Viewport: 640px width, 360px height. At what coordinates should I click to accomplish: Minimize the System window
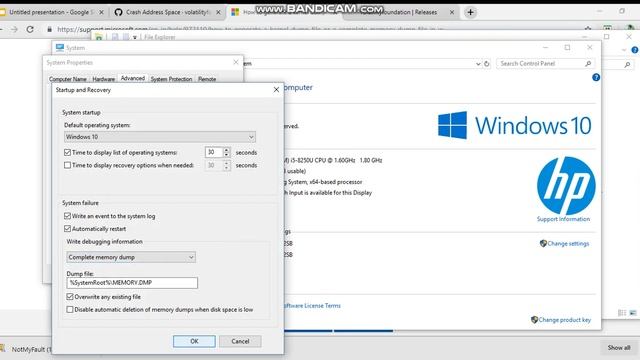point(545,48)
